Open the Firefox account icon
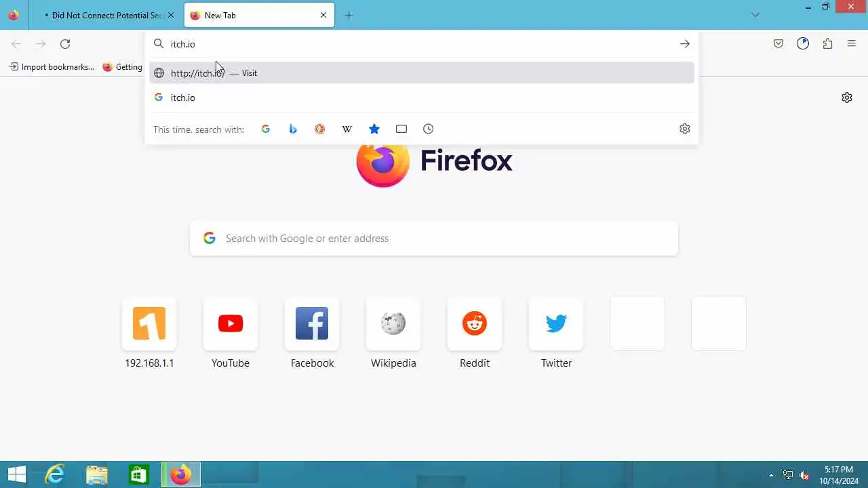 803,44
